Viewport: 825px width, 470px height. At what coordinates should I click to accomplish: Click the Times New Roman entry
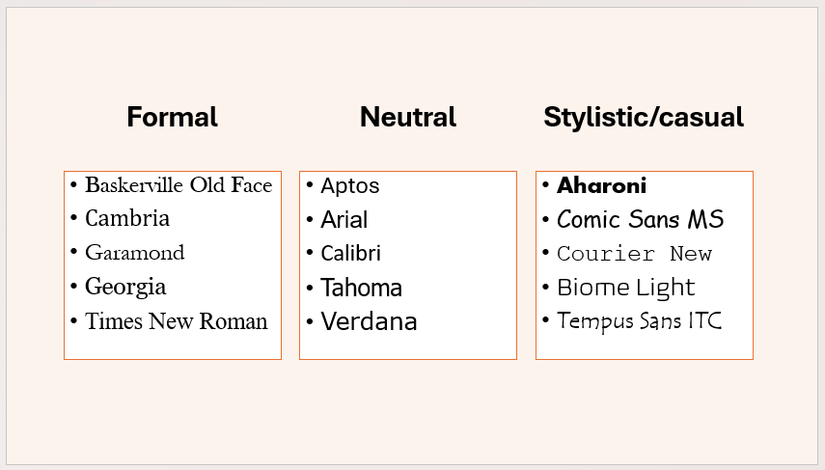tap(176, 321)
